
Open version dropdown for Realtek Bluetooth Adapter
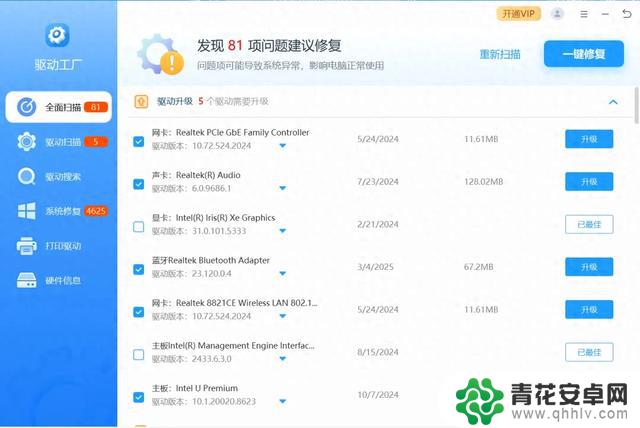pos(282,273)
